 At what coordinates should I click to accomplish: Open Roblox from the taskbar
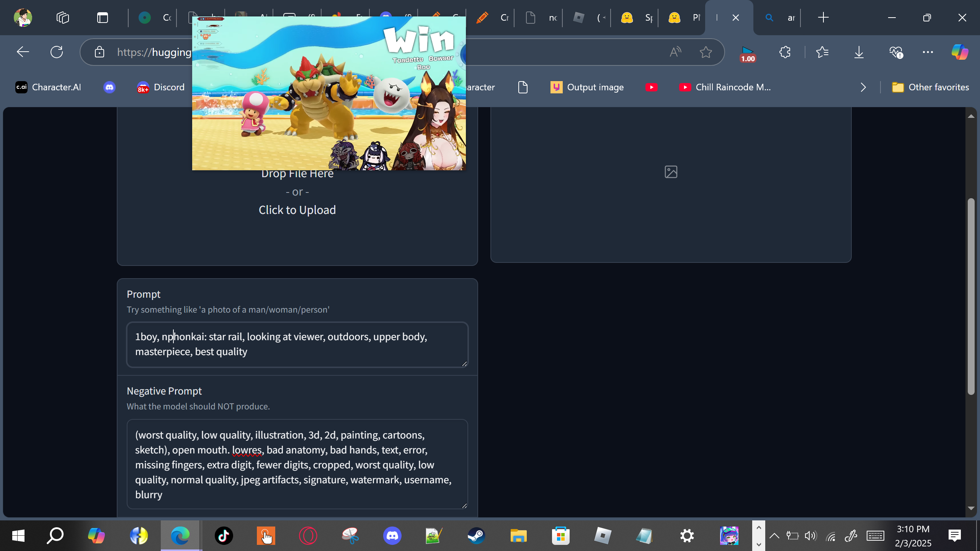click(x=603, y=536)
